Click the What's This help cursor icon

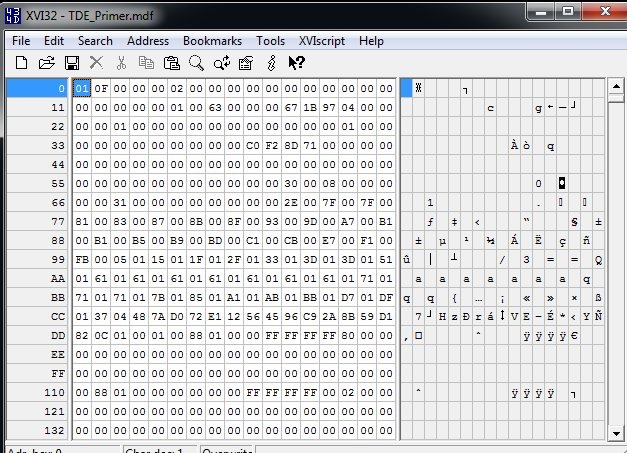[296, 62]
